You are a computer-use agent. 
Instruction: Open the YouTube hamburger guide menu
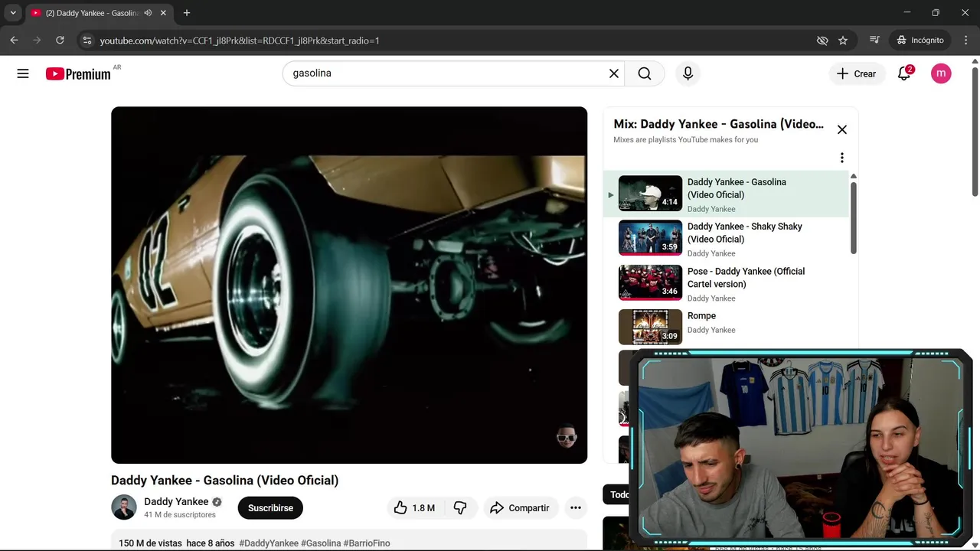click(x=23, y=73)
